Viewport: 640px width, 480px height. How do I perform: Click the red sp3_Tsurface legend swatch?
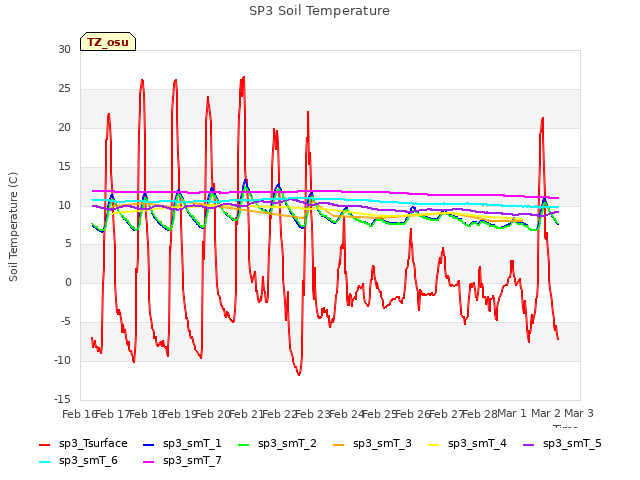point(44,444)
